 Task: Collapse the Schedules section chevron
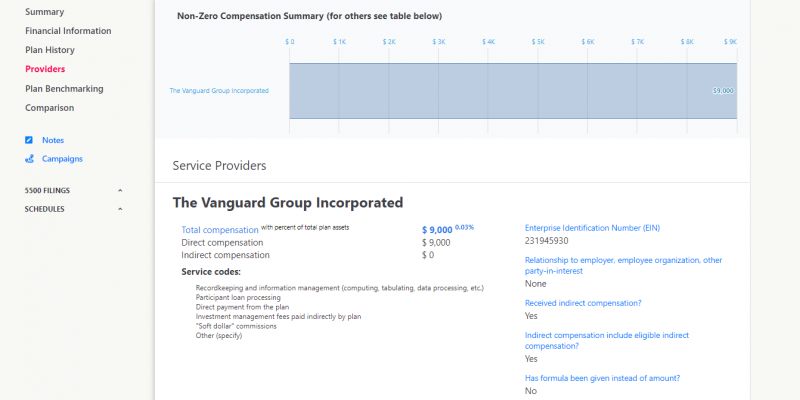(x=120, y=209)
